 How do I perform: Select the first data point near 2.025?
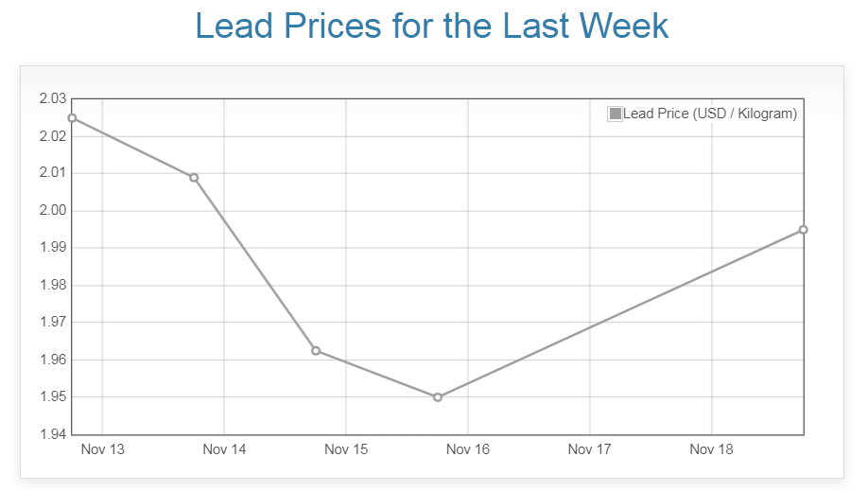72,118
